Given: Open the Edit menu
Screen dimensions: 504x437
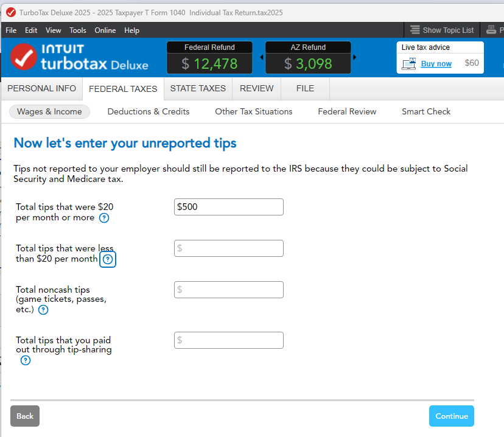Looking at the screenshot, I should coord(31,30).
